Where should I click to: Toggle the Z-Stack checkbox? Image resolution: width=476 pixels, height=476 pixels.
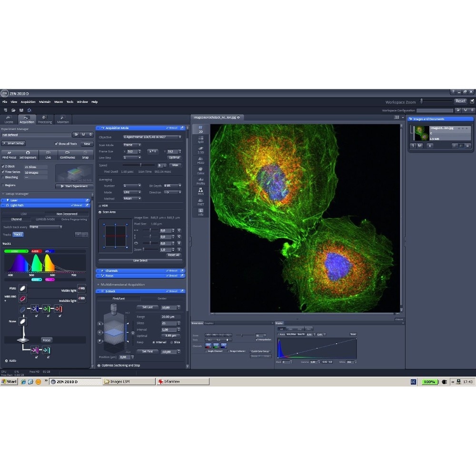(x=3, y=166)
